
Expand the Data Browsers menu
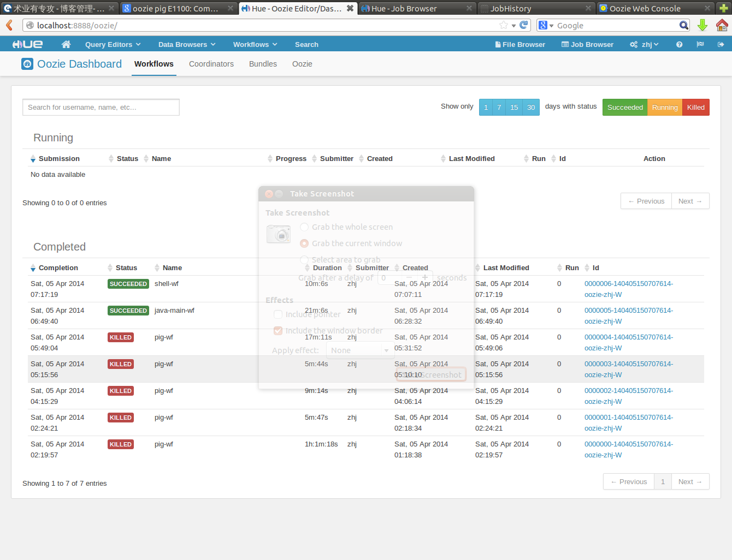pyautogui.click(x=187, y=45)
